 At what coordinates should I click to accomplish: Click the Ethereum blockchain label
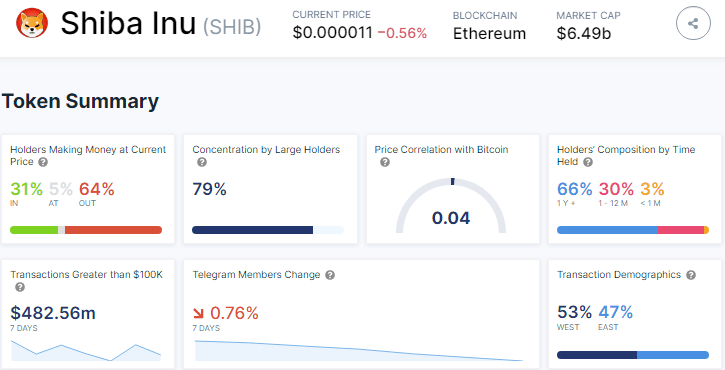(x=489, y=34)
